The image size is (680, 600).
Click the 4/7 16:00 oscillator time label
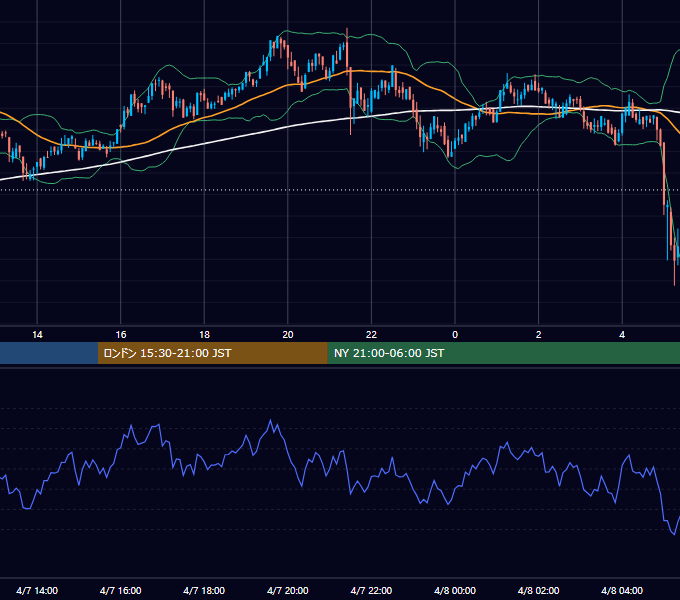121,590
